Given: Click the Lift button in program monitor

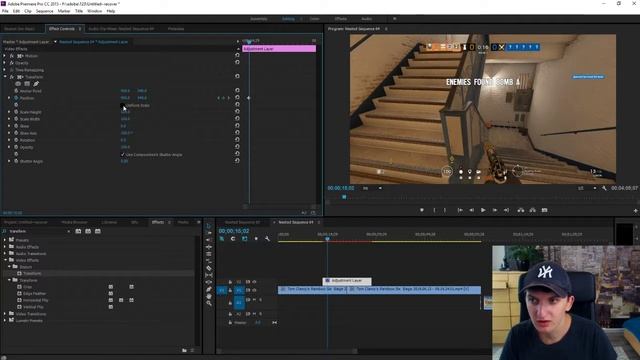Looking at the screenshot, I should tap(521, 210).
